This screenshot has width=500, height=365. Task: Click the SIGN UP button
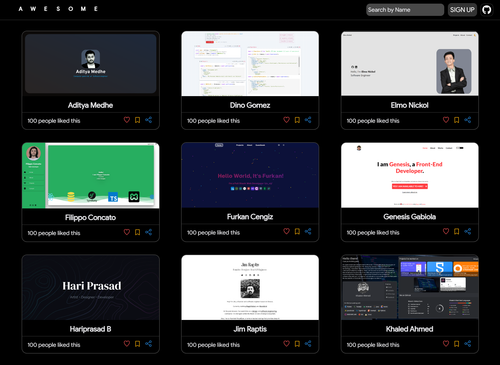462,10
